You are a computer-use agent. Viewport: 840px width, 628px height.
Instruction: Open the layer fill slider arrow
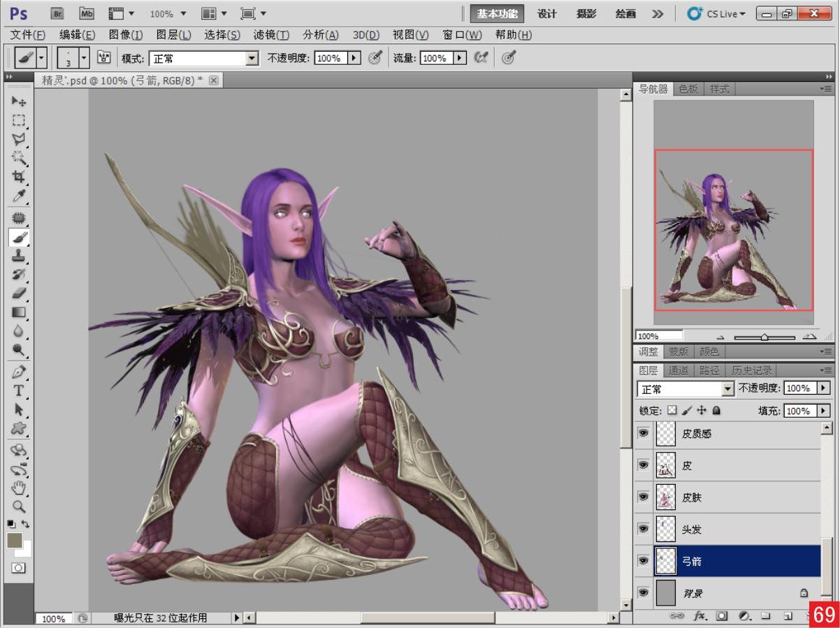pos(823,411)
